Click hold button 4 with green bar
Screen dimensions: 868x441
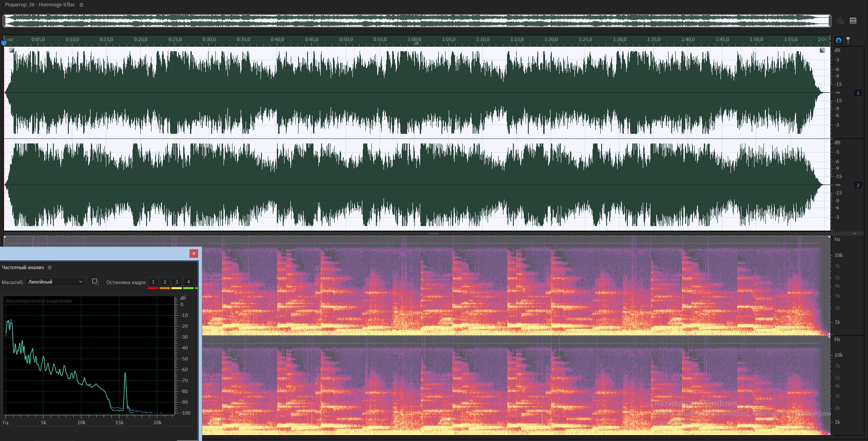188,282
